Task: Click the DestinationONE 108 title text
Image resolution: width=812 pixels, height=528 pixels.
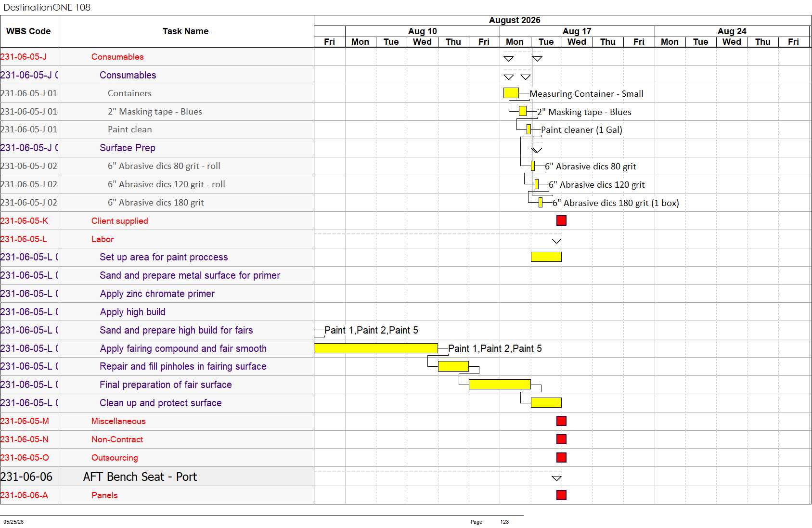Action: [x=47, y=7]
